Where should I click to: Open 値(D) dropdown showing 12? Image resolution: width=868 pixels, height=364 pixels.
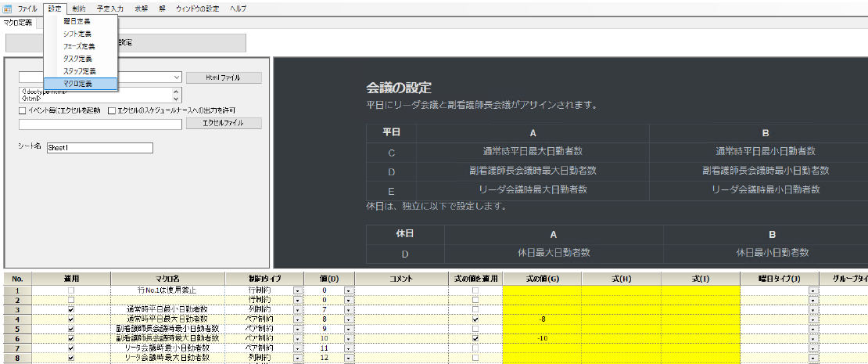pyautogui.click(x=348, y=359)
